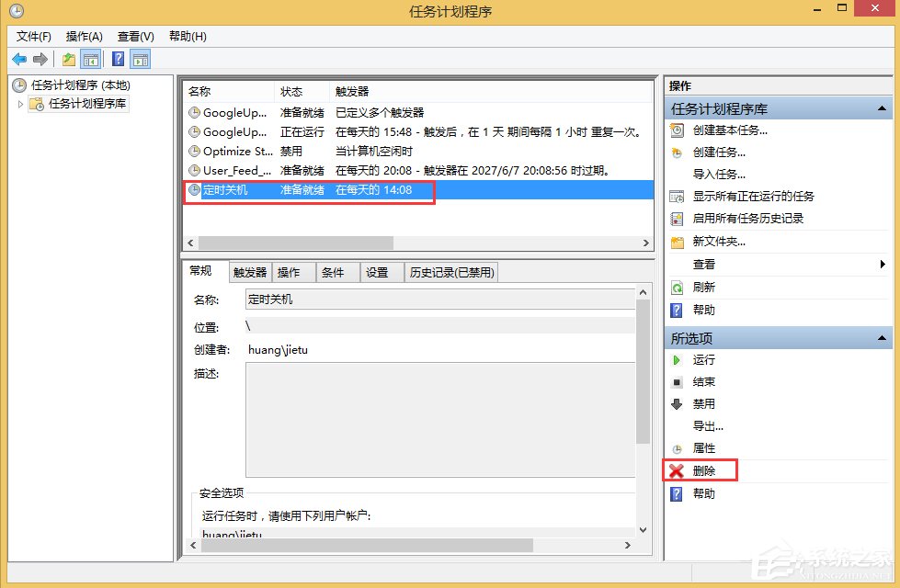Select the 创建任务 (Create Task) icon

678,152
